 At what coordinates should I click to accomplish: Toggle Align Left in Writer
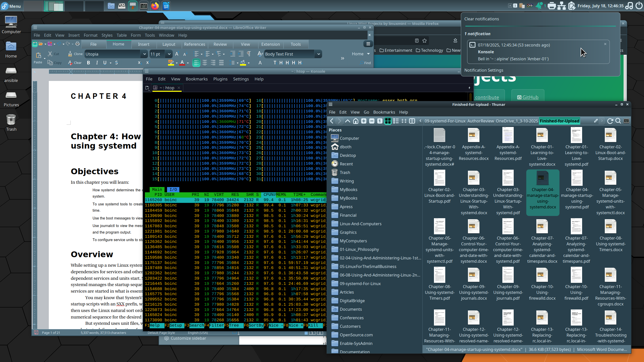point(196,63)
